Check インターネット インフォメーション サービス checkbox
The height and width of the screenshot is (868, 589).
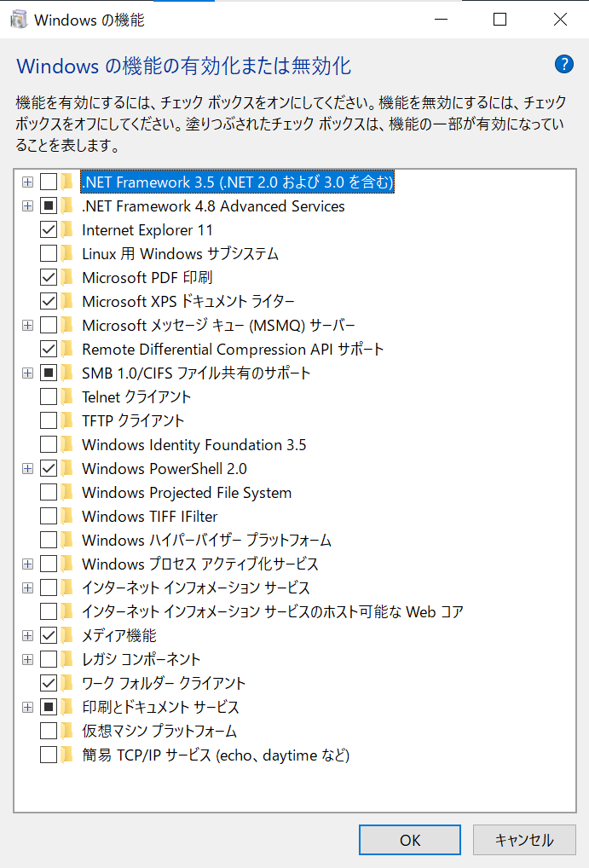coord(49,587)
